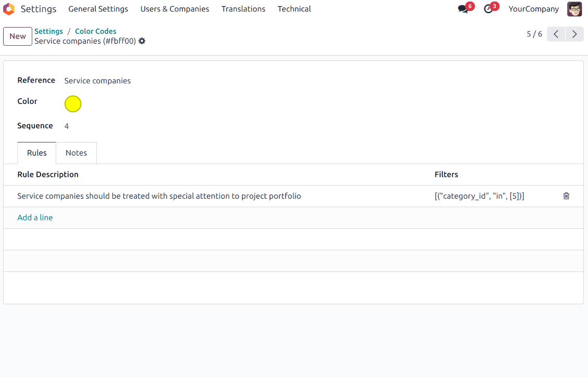This screenshot has width=588, height=377.
Task: Open the Color Codes breadcrumb link
Action: click(95, 31)
